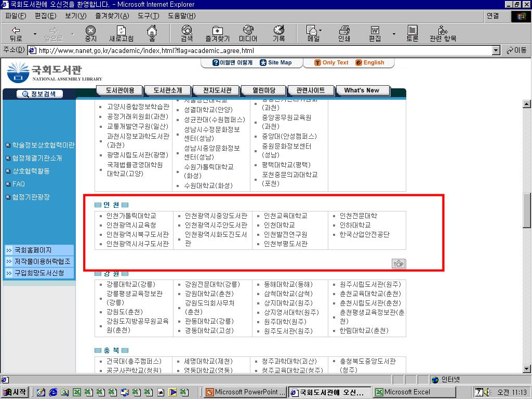The width and height of the screenshot is (532, 399).
Task: Click the Stop (중지) toolbar icon
Action: (90, 34)
